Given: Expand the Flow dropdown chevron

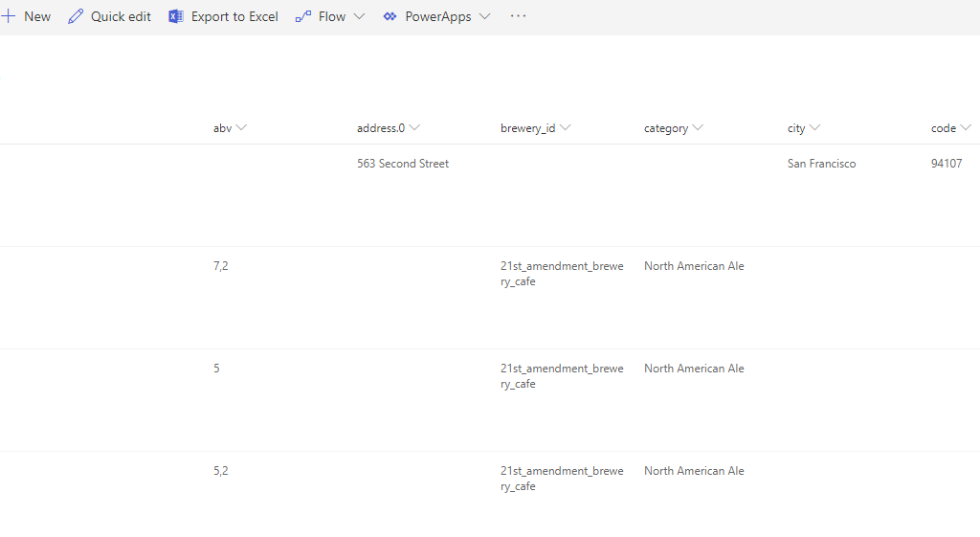Looking at the screenshot, I should coord(359,16).
